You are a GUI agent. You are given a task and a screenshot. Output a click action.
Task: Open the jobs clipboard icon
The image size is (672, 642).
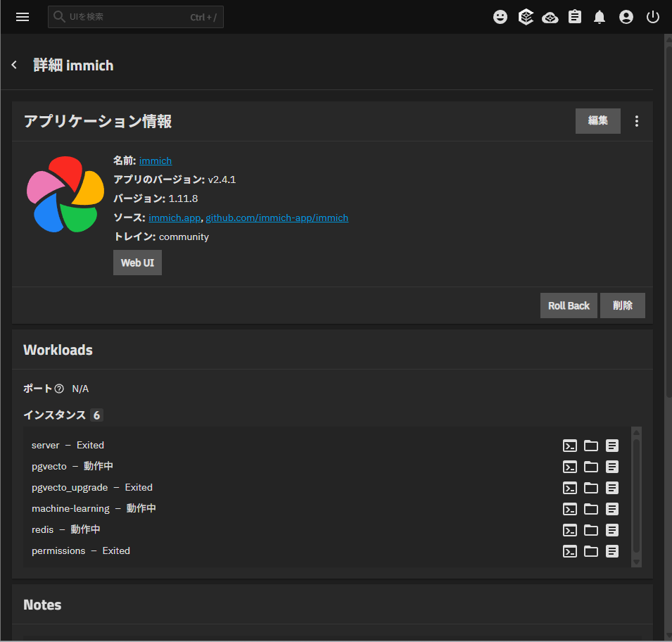575,17
